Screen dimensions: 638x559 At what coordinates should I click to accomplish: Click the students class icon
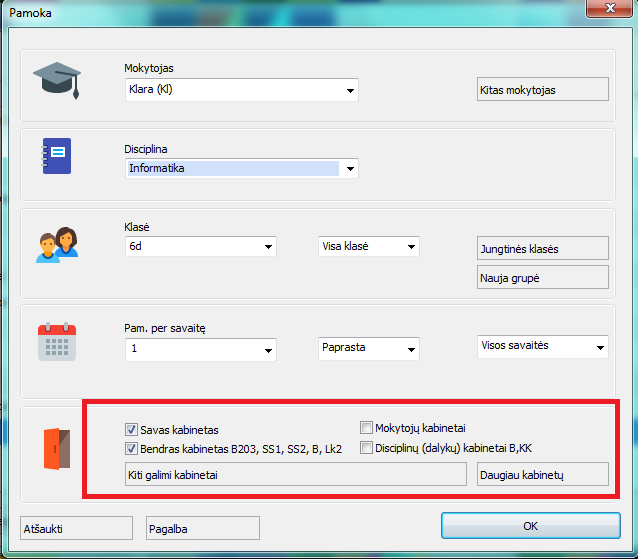click(56, 245)
